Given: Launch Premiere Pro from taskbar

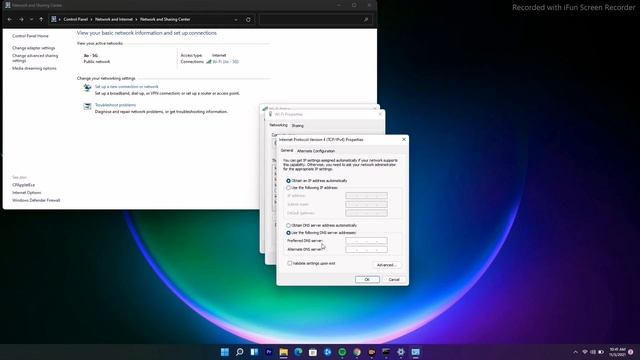Looking at the screenshot, I should tap(269, 352).
